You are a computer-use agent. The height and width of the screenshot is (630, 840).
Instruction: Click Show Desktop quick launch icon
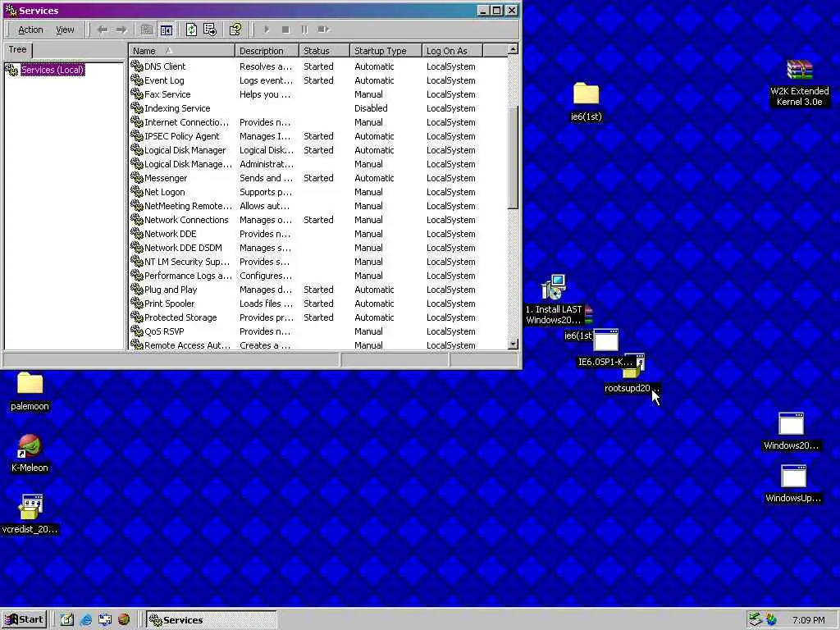tap(66, 620)
